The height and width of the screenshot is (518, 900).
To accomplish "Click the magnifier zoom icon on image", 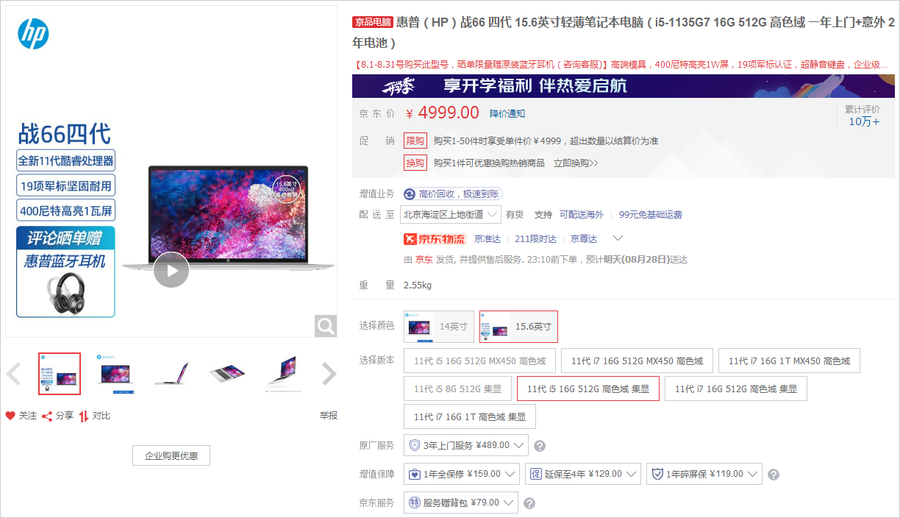I will (326, 325).
